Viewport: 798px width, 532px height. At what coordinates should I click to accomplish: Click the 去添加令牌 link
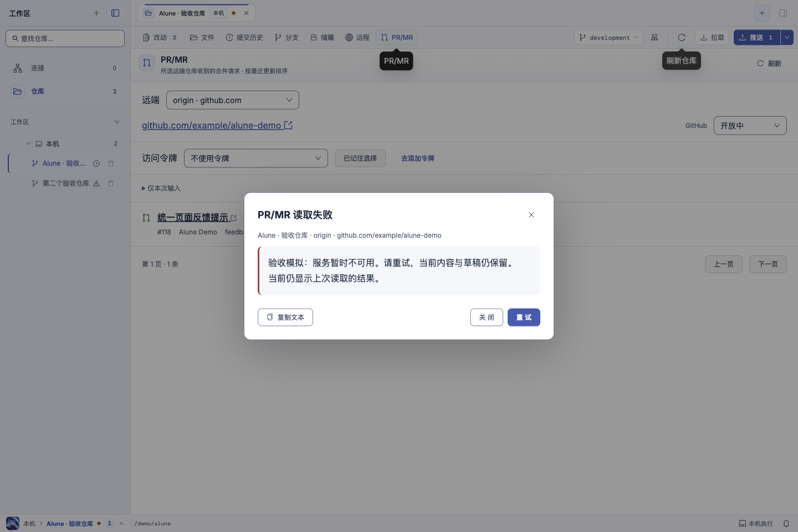[x=418, y=158]
